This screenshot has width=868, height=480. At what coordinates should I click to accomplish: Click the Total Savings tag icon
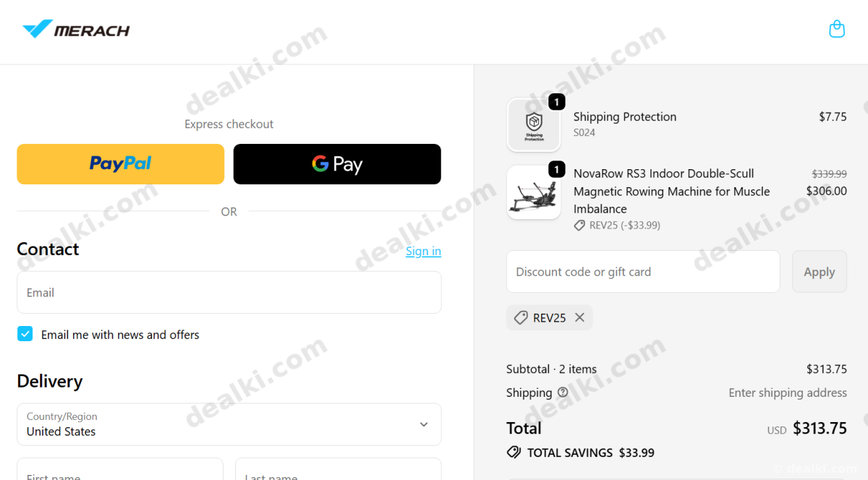514,453
